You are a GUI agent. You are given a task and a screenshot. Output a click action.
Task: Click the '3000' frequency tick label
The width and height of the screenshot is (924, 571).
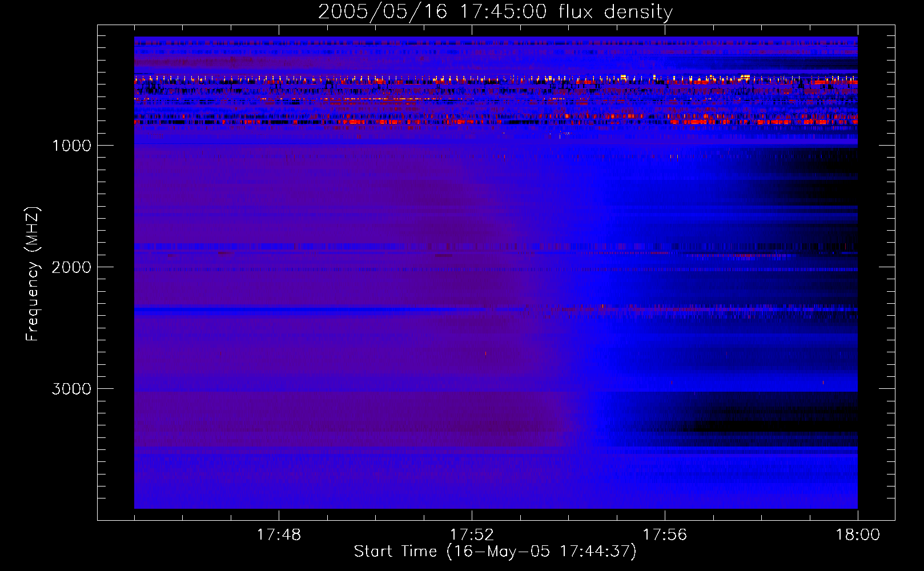[71, 389]
